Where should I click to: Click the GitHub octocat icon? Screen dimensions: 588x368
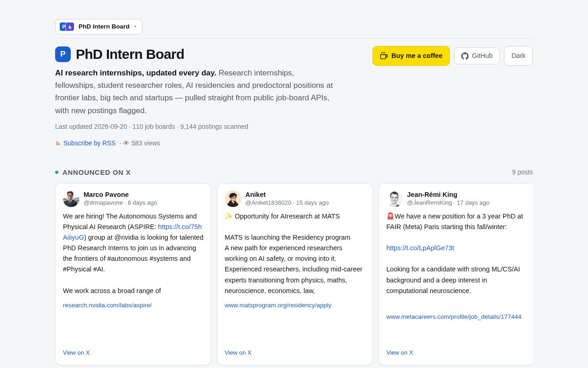(465, 56)
